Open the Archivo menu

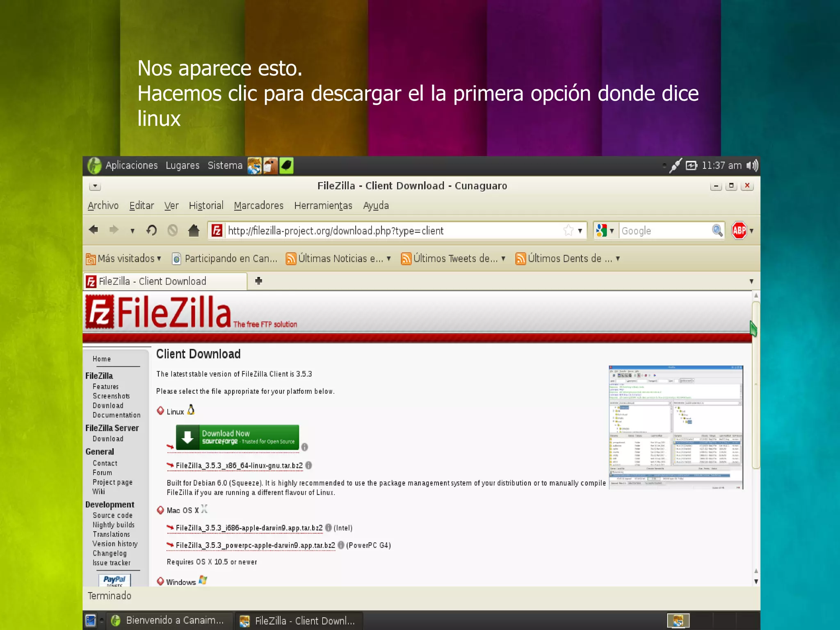[x=103, y=205]
